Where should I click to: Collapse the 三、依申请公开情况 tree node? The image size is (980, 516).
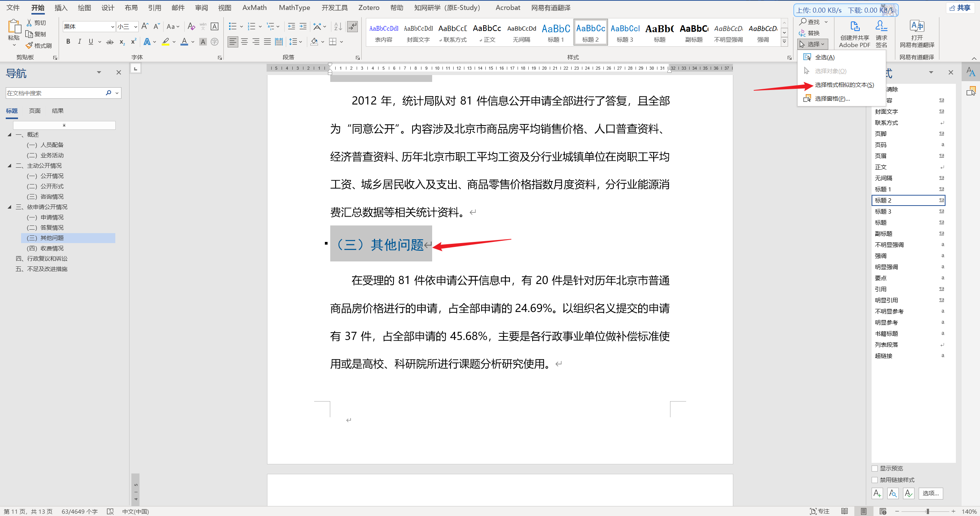[x=10, y=207]
